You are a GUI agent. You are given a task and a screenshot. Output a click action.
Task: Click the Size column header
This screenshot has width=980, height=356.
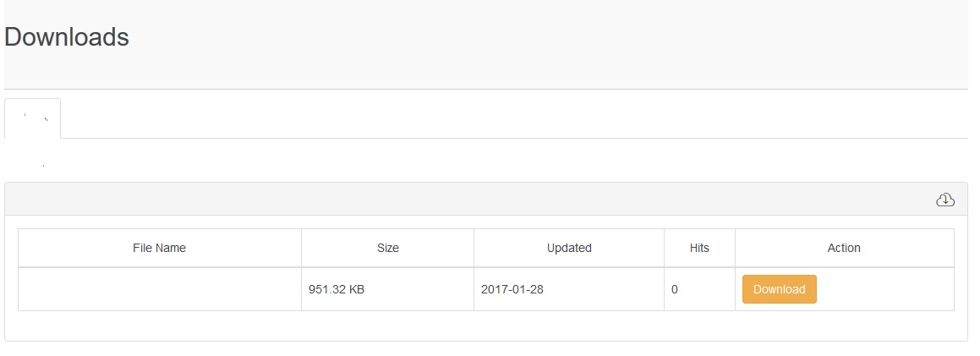[387, 248]
